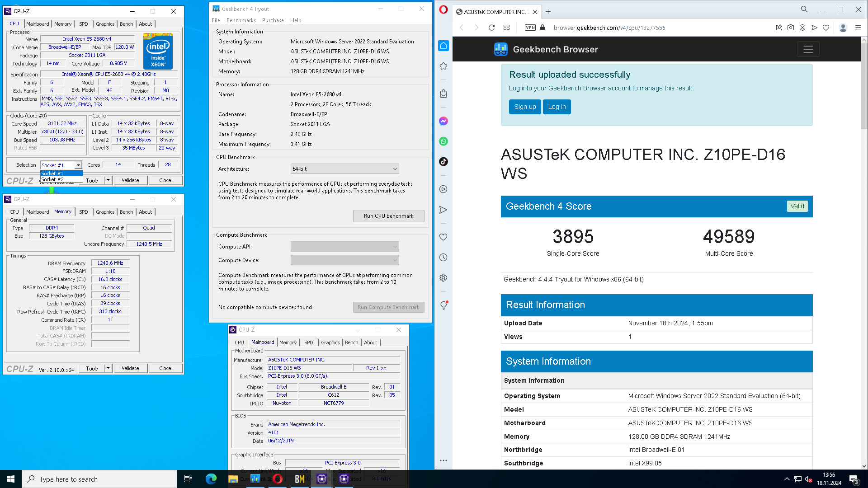
Task: Switch to SPD tab in CPU-Z processor window
Action: pyautogui.click(x=84, y=24)
